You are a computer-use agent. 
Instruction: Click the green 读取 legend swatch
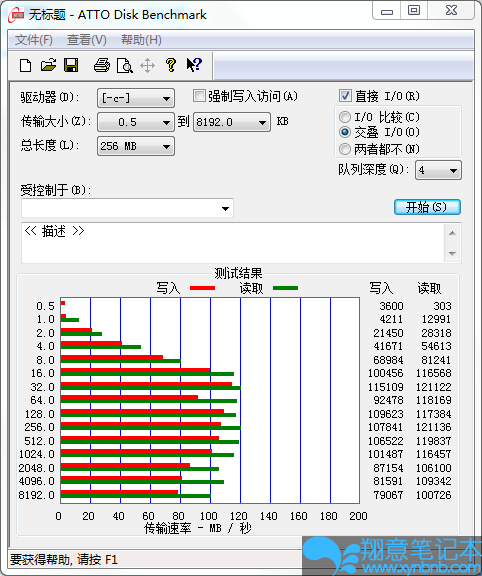point(285,288)
